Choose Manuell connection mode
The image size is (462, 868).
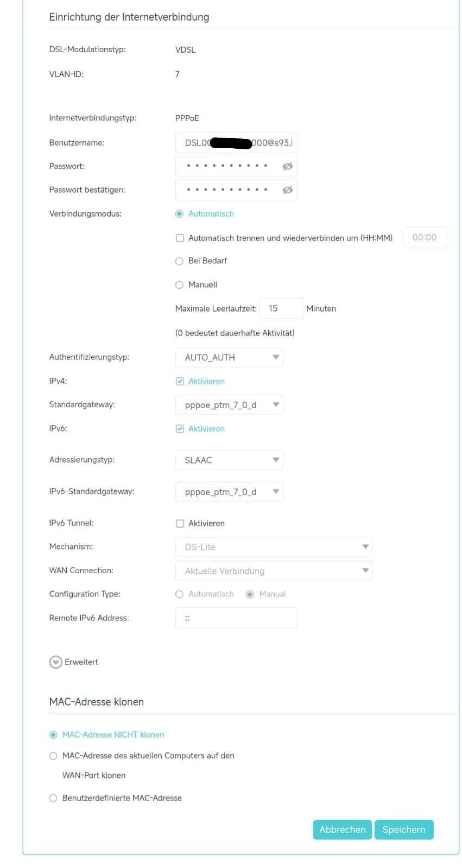[x=180, y=285]
